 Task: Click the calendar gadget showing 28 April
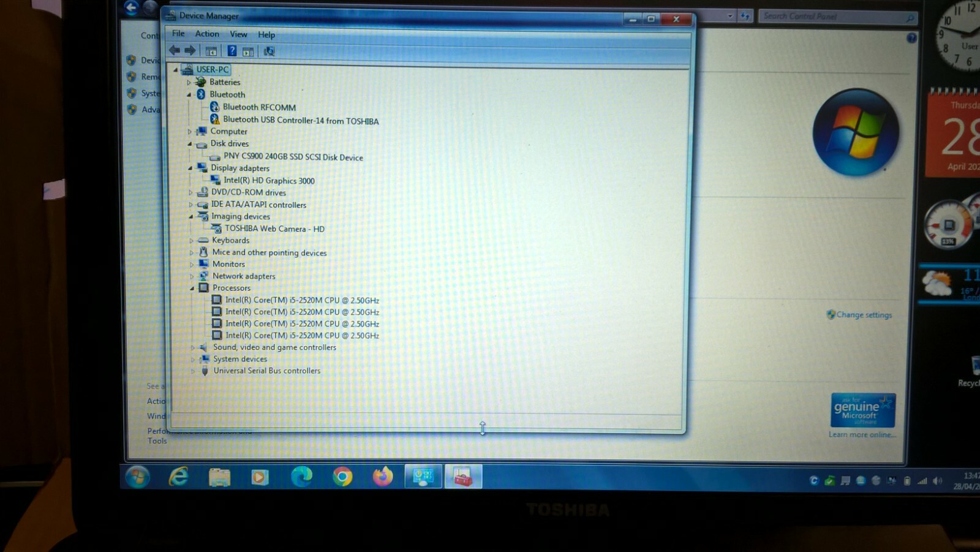[x=954, y=134]
